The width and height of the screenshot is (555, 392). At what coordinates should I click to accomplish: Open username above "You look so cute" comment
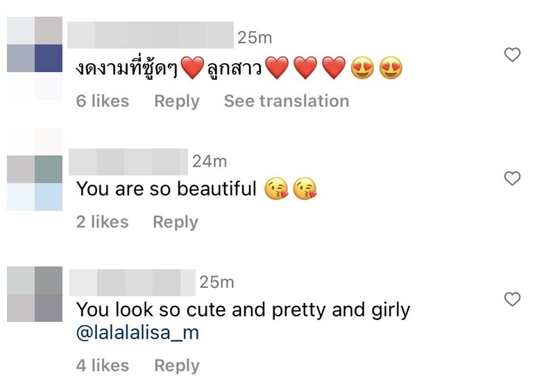[x=133, y=282]
